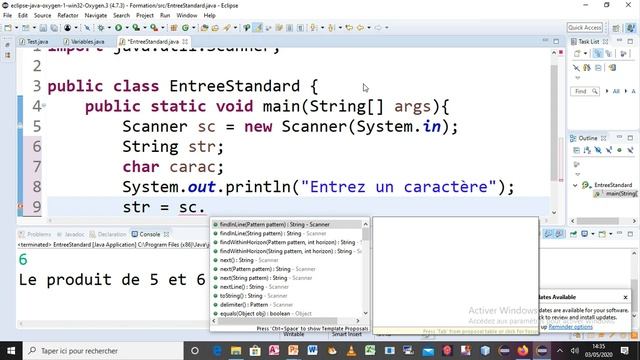Close the EntreeStandard.java editor tab
This screenshot has width=640, height=360.
[x=185, y=42]
